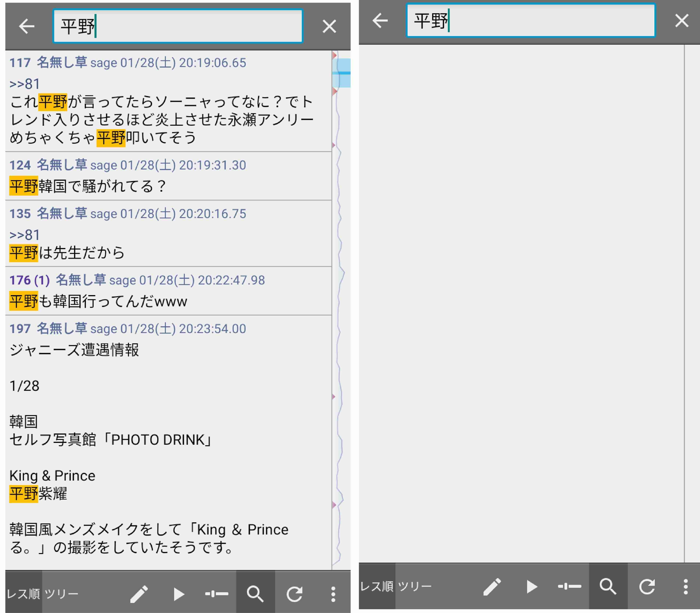Viewport: 700px width, 613px height.
Task: Tap the blue scroll position thumb in the left window
Action: click(x=342, y=73)
